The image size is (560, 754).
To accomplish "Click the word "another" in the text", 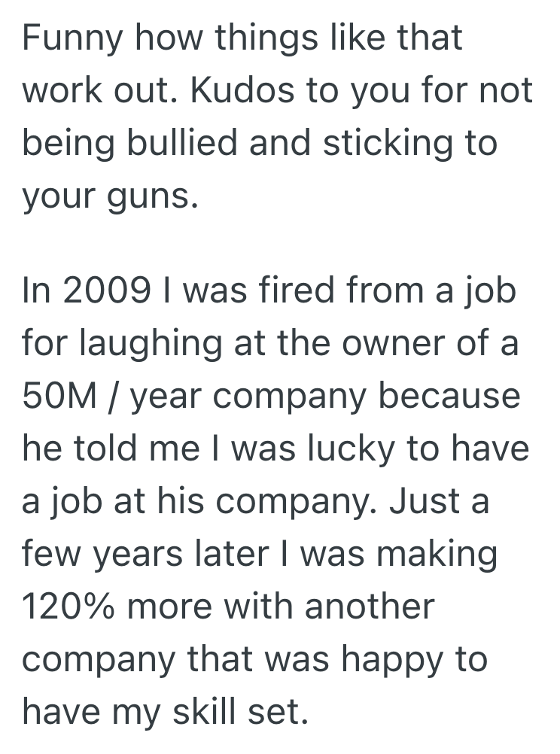I will click(366, 607).
